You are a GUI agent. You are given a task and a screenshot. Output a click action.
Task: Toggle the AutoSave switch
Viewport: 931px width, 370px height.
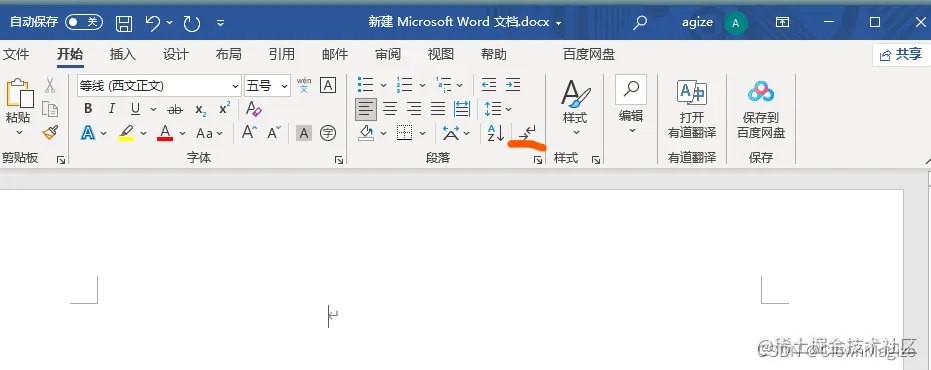[x=84, y=23]
